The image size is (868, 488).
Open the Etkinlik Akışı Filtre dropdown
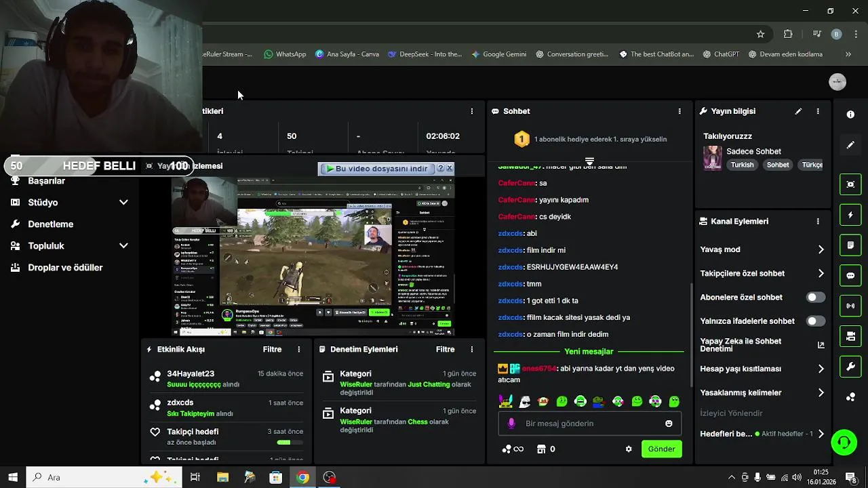[x=272, y=350]
